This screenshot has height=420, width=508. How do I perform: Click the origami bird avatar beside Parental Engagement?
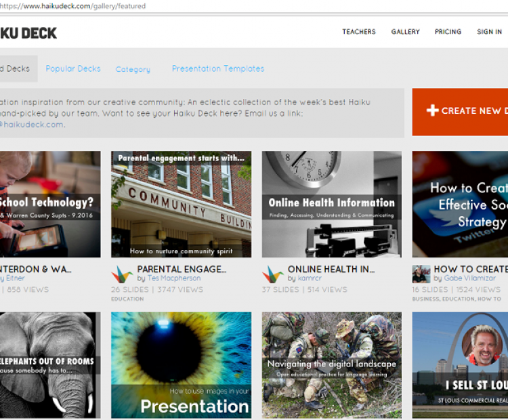pos(122,274)
